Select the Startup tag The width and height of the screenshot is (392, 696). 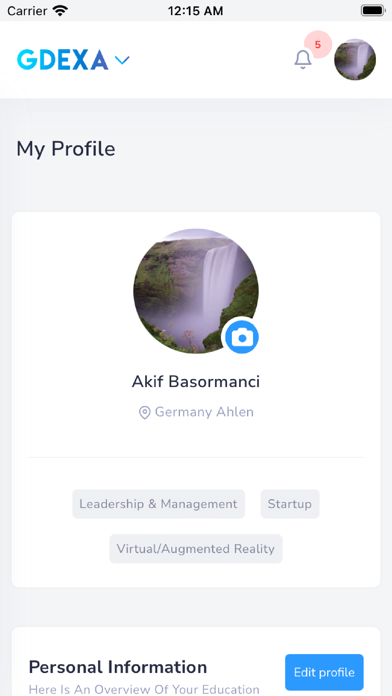(x=290, y=504)
